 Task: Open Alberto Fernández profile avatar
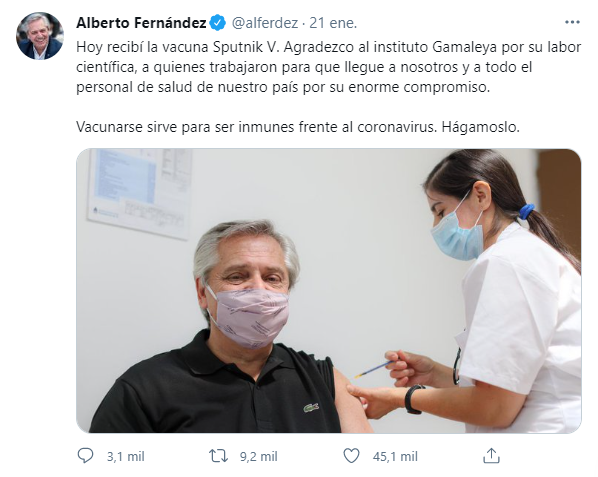pos(40,36)
